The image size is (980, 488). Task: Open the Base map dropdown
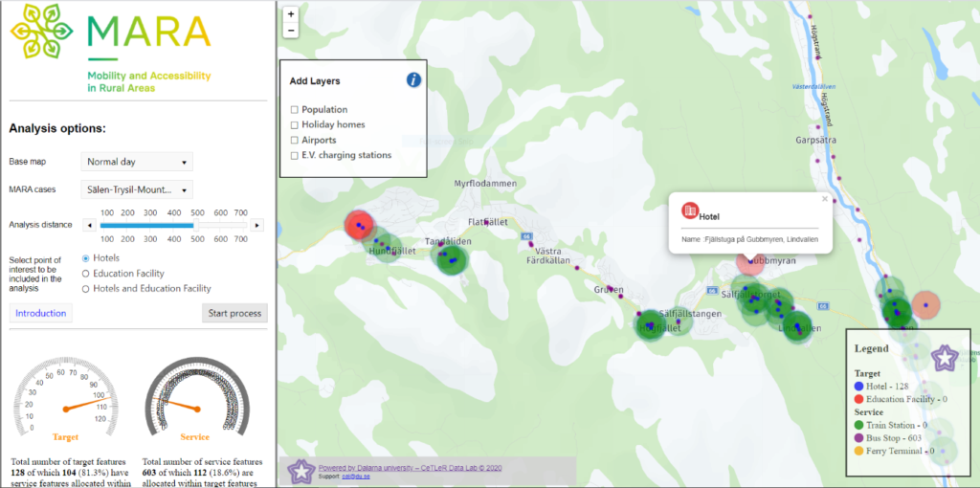click(x=137, y=162)
